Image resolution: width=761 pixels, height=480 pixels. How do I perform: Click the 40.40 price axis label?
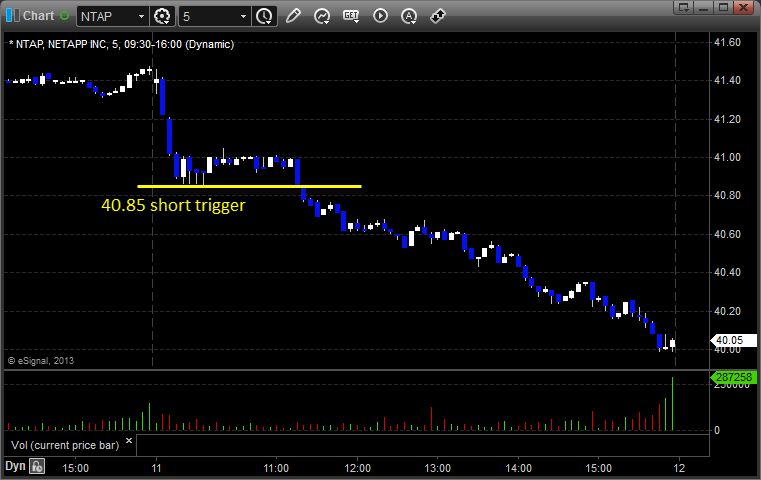(x=728, y=272)
